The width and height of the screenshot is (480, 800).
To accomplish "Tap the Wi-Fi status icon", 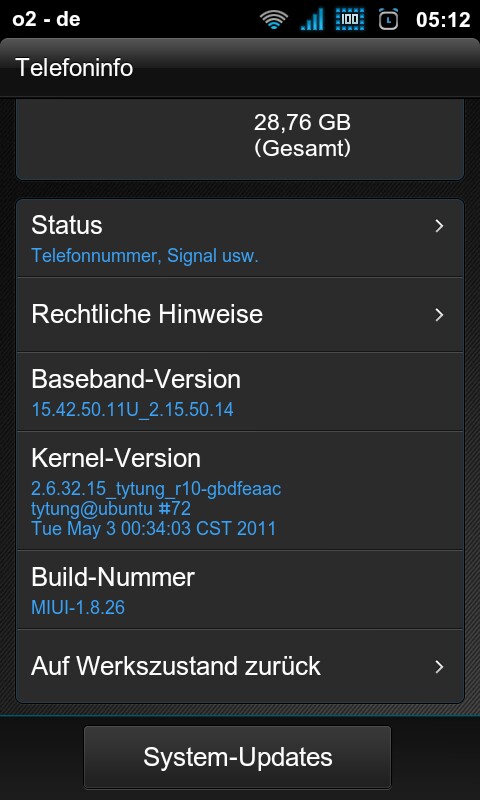I will [274, 20].
